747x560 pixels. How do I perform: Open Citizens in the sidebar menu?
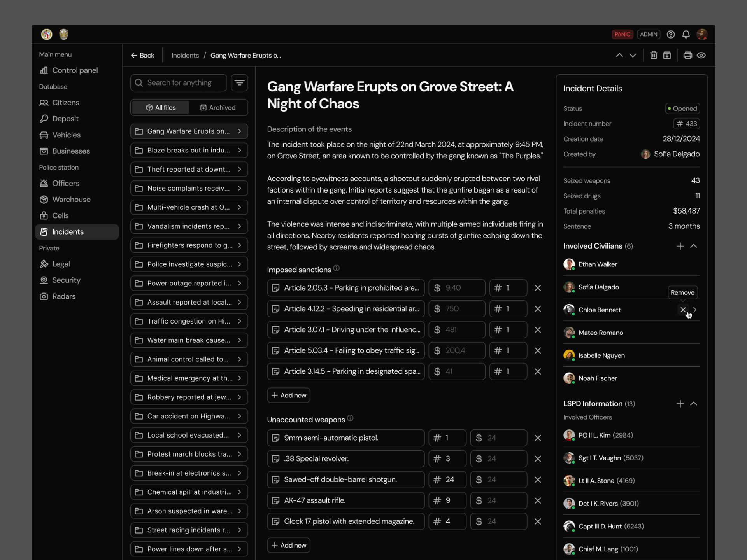[65, 103]
